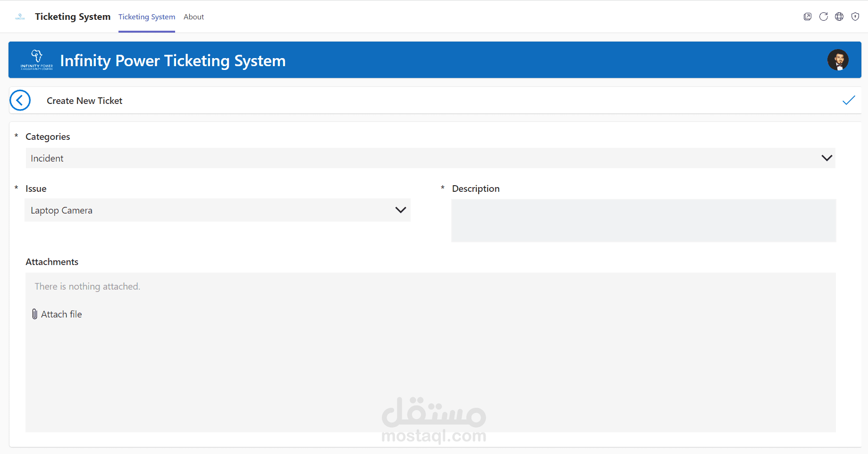Click the 'There is nothing attached.' text
This screenshot has height=454, width=868.
[87, 286]
